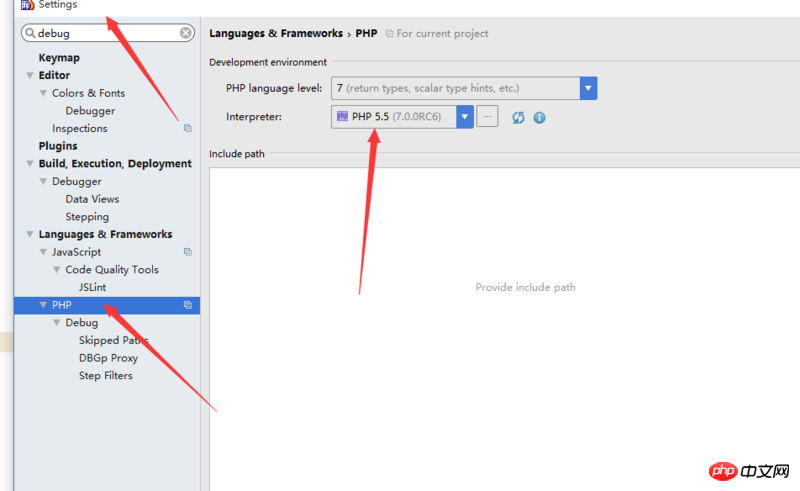Open PHP language level dropdown arrow
This screenshot has height=491, width=800.
[x=588, y=88]
